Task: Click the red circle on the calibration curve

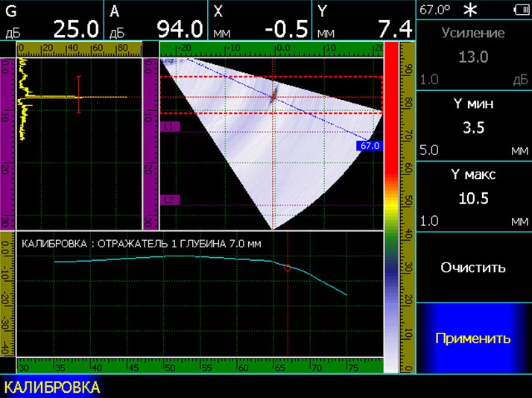Action: (x=288, y=268)
